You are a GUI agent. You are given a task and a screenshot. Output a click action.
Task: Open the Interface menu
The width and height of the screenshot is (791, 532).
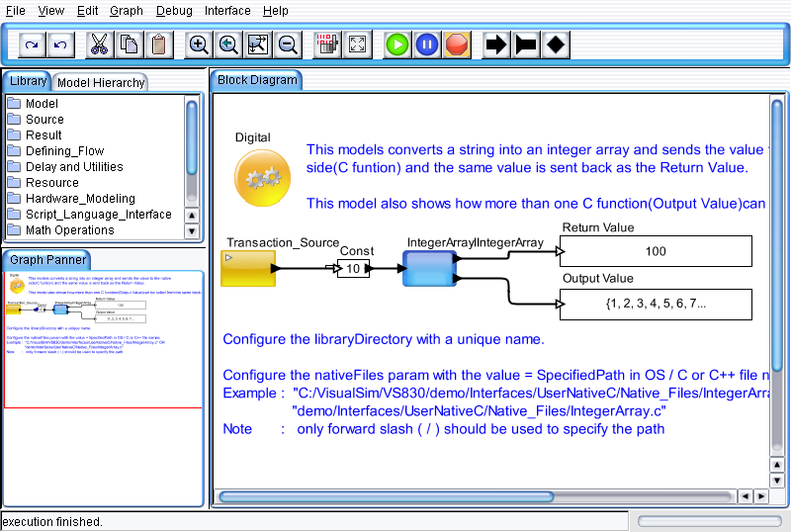tap(227, 11)
